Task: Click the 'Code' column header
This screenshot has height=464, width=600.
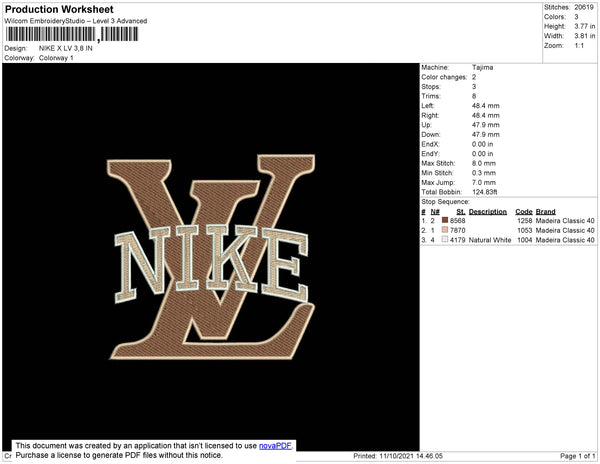Action: click(524, 212)
